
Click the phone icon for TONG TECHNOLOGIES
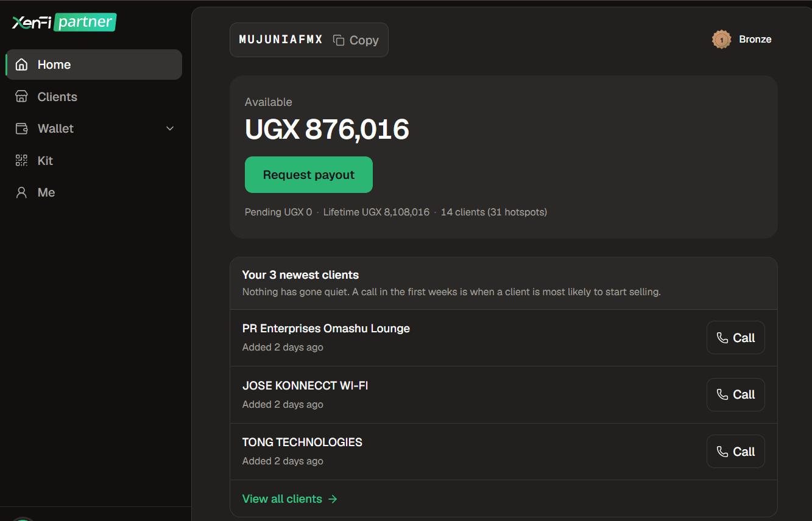point(722,452)
